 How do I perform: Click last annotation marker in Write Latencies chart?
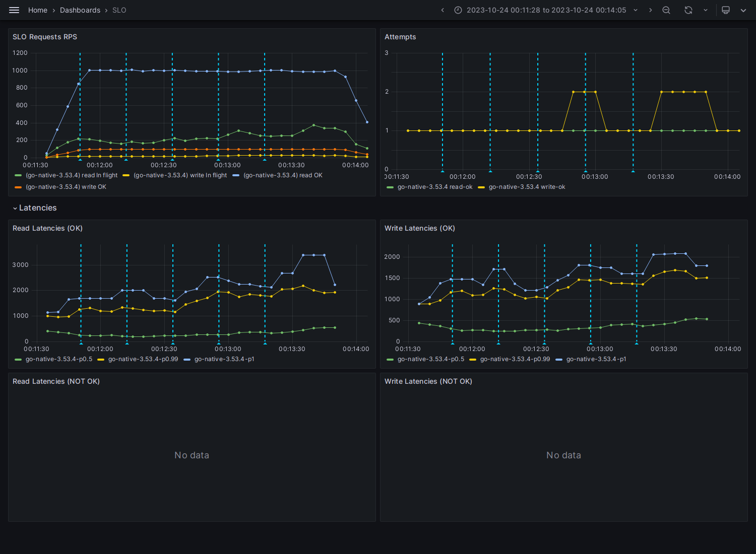pyautogui.click(x=637, y=343)
